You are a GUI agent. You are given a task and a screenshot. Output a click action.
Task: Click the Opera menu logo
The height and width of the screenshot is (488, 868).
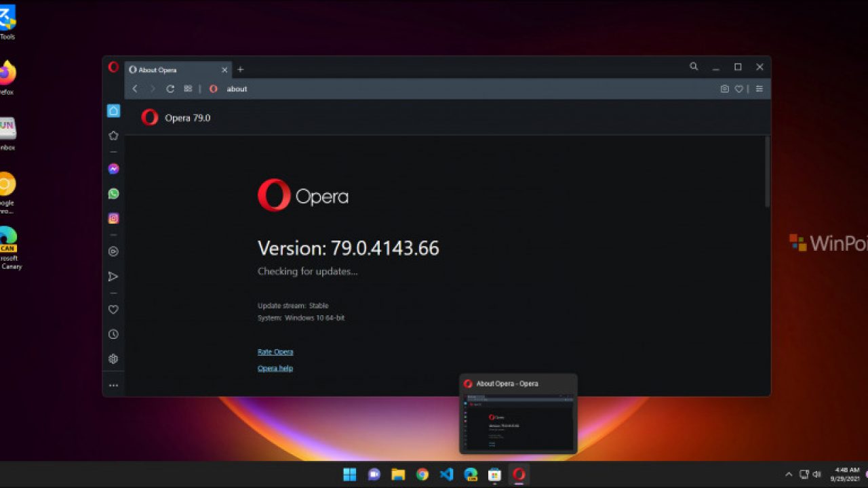point(113,67)
